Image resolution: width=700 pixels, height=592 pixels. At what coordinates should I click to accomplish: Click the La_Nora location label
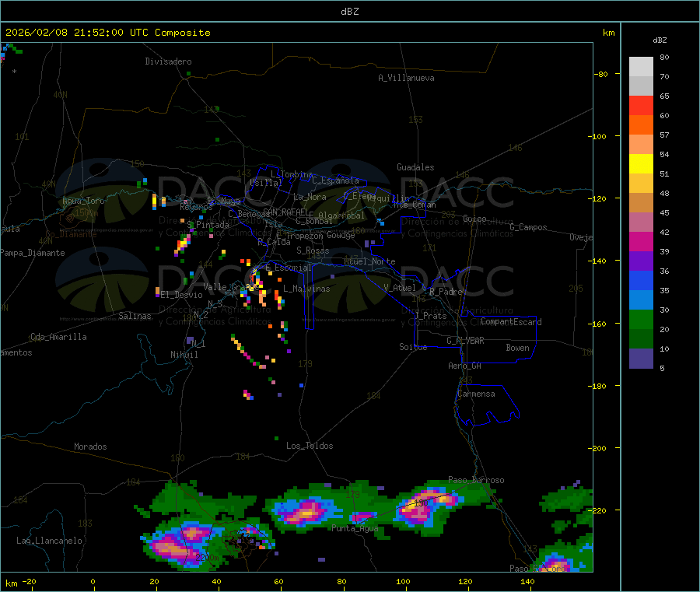click(310, 197)
